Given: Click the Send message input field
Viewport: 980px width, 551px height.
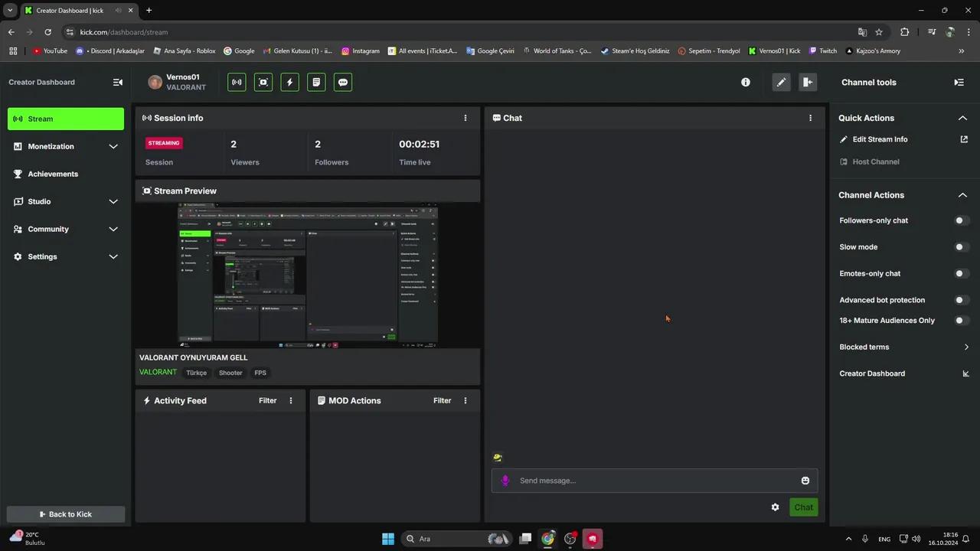Looking at the screenshot, I should pyautogui.click(x=655, y=481).
